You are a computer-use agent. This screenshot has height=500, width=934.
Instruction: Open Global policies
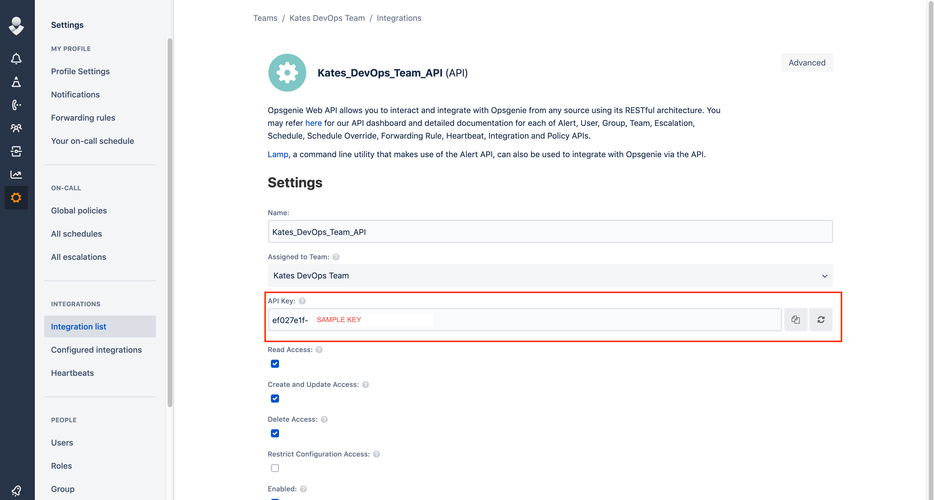click(x=79, y=210)
